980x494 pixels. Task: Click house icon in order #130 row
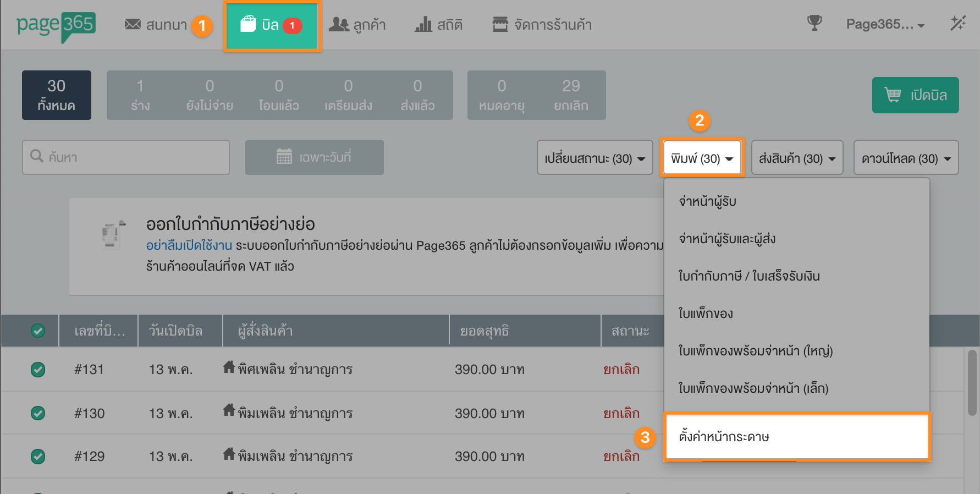(x=229, y=410)
